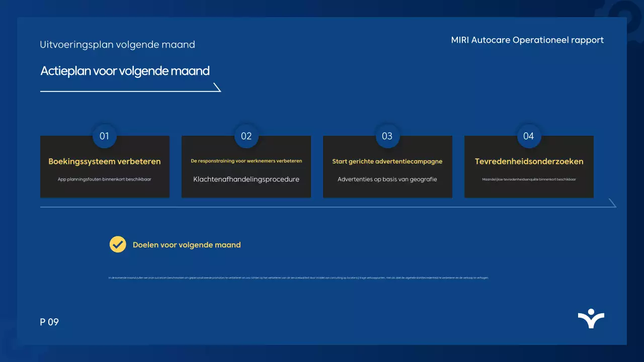Screen dimensions: 644x362
Task: Click the circular 03 step badge
Action: click(x=387, y=136)
